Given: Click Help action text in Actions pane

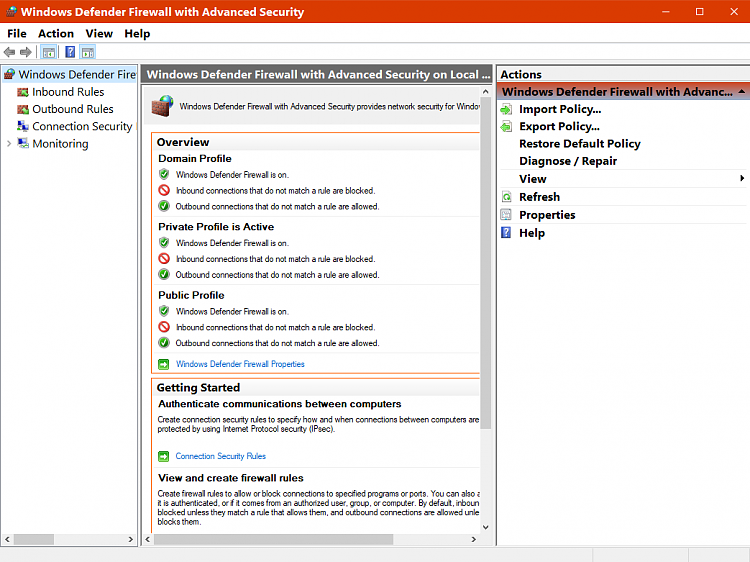Looking at the screenshot, I should [x=532, y=233].
